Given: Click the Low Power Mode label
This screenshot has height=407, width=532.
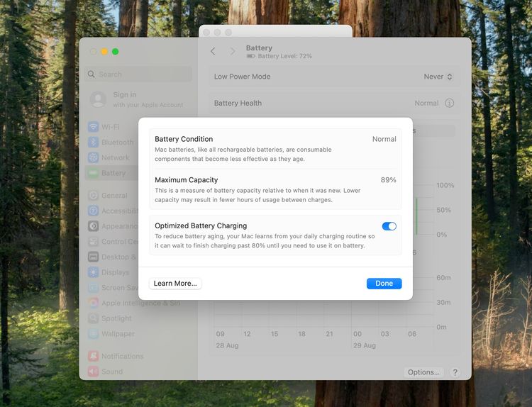Looking at the screenshot, I should click(243, 77).
